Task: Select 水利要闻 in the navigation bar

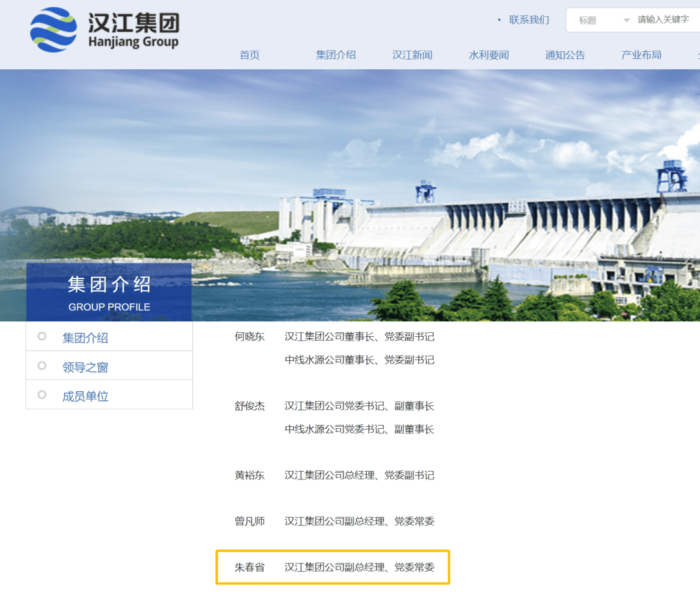Action: [489, 55]
